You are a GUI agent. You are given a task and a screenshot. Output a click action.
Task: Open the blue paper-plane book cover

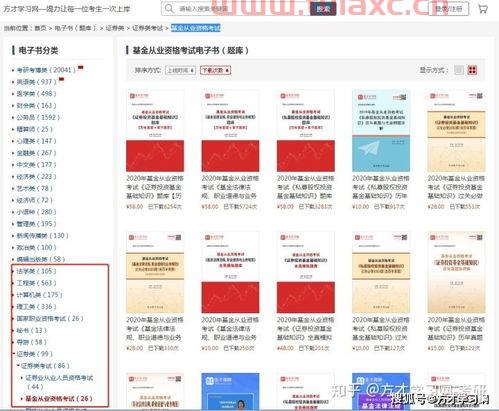[x=381, y=131]
